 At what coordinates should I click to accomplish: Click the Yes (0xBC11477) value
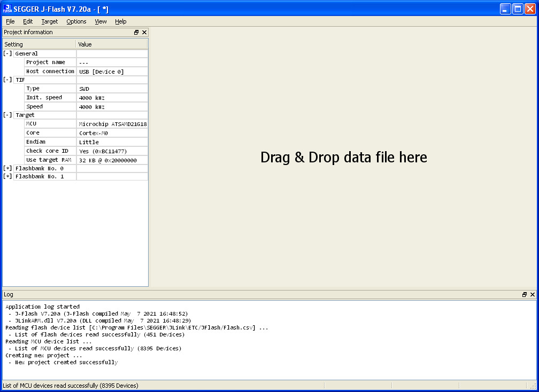point(112,151)
